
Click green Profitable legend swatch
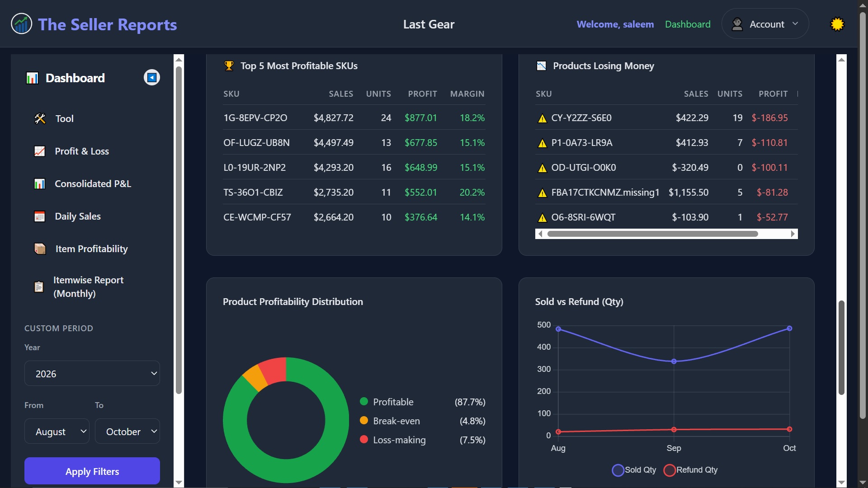click(363, 401)
